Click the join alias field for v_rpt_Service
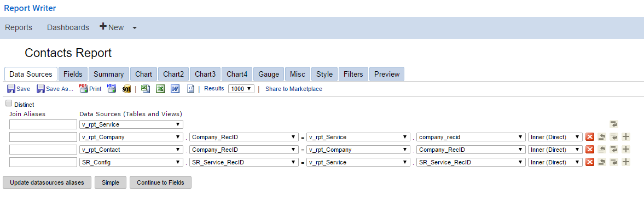The image size is (644, 200). 43,124
